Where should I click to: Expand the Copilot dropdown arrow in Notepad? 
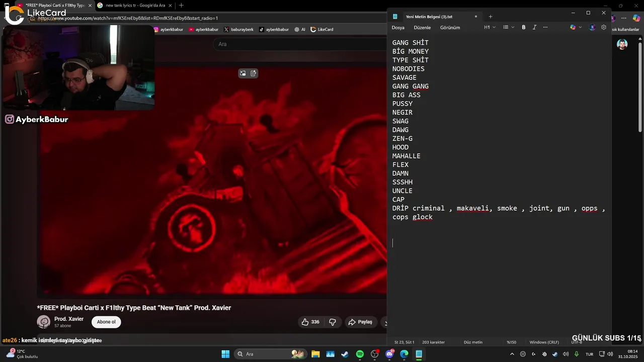point(580,27)
